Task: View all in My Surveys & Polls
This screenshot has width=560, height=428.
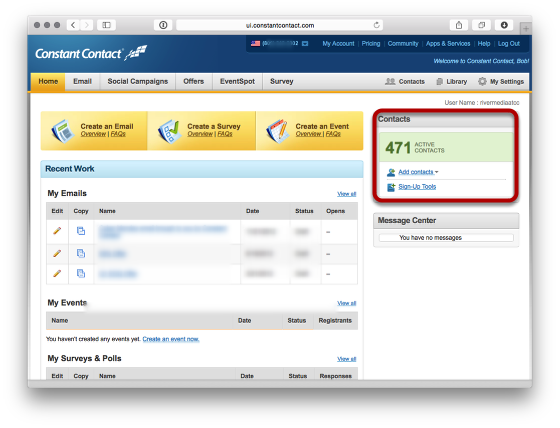Action: point(346,359)
